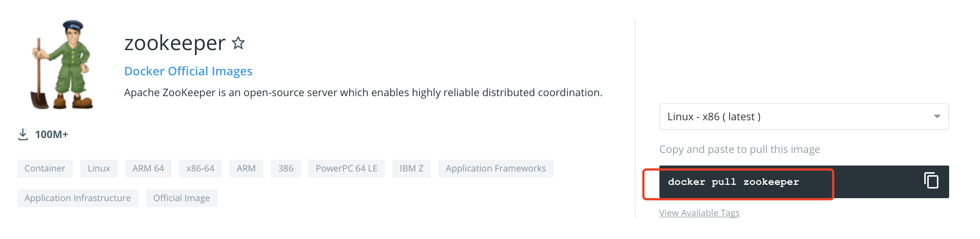
Task: Click the download count icon
Action: pos(23,134)
